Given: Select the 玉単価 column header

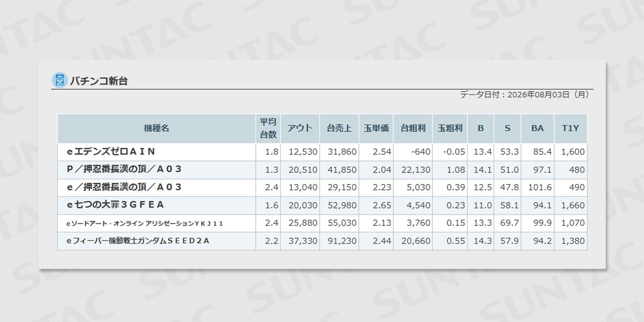Looking at the screenshot, I should pyautogui.click(x=376, y=128).
